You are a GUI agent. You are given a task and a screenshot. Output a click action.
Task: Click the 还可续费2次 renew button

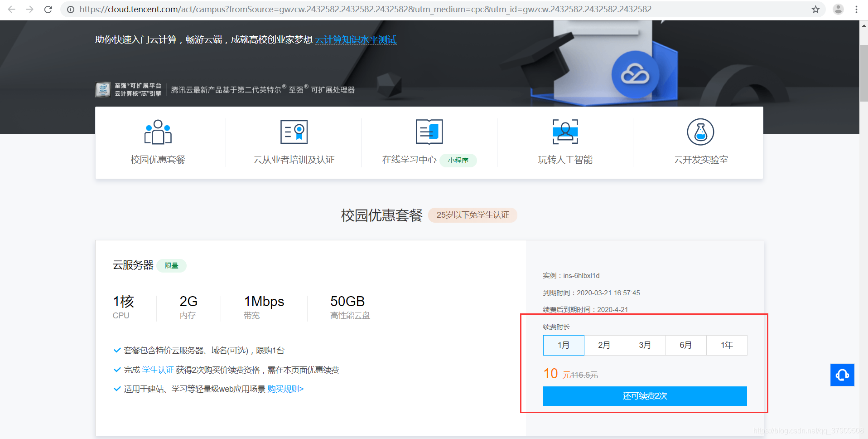[645, 396]
